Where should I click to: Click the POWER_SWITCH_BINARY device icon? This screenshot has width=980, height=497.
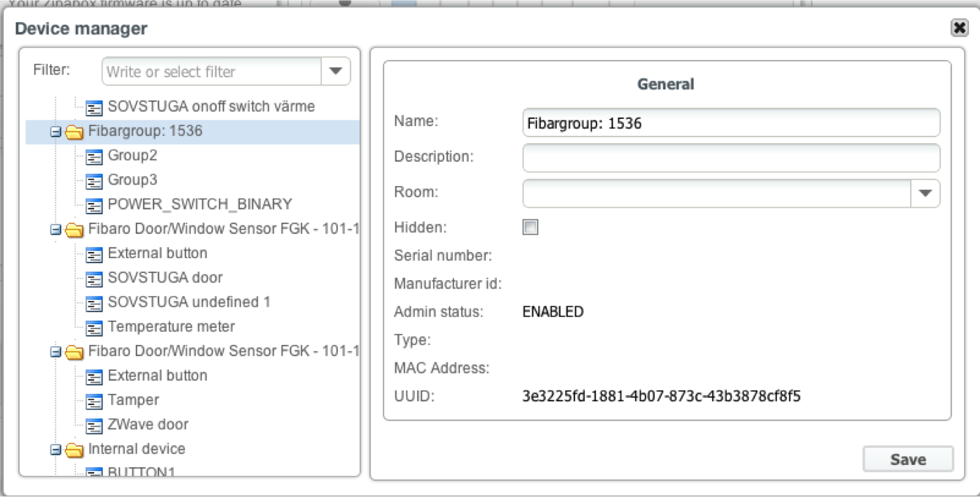pyautogui.click(x=95, y=206)
